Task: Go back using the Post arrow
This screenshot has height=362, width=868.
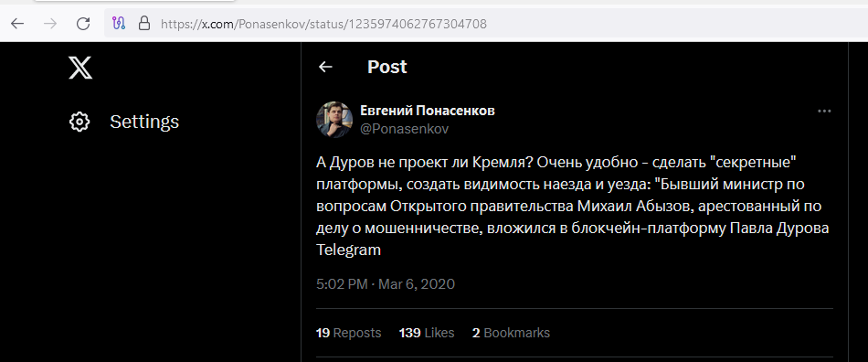Action: click(325, 67)
